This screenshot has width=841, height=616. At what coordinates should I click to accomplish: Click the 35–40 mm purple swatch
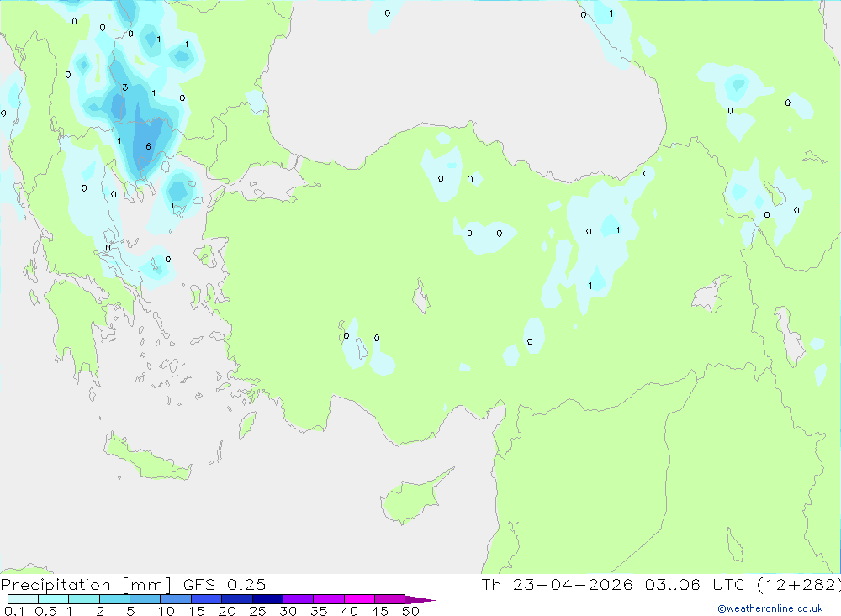point(329,599)
